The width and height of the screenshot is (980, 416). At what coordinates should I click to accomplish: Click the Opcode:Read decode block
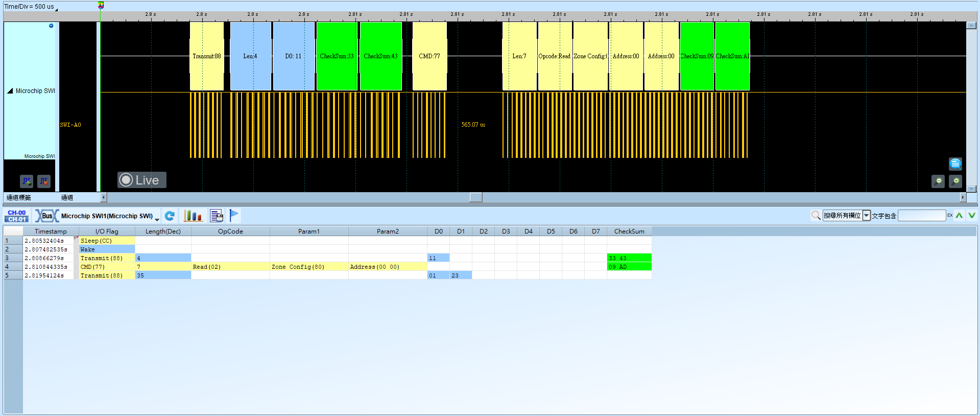(x=555, y=56)
